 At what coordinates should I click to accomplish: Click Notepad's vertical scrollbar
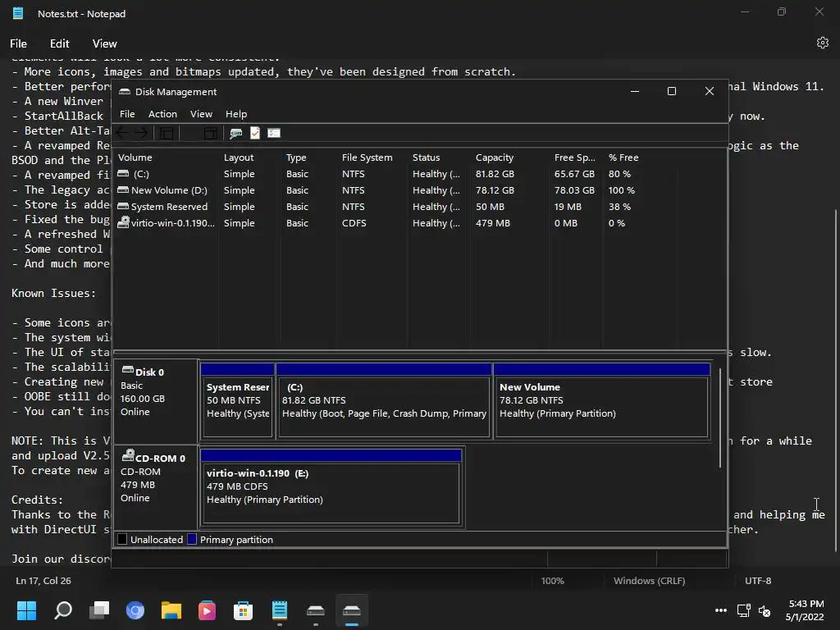click(836, 381)
